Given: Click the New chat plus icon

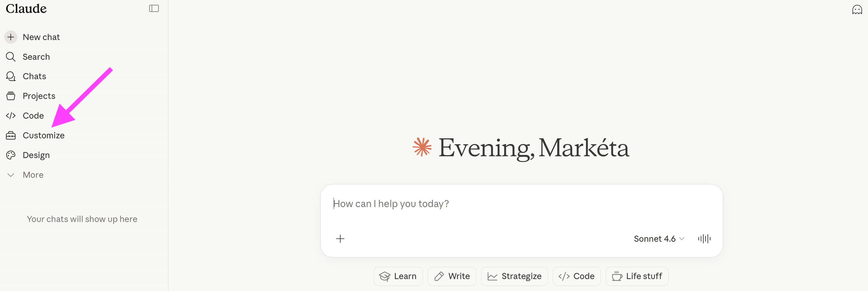Looking at the screenshot, I should point(11,37).
